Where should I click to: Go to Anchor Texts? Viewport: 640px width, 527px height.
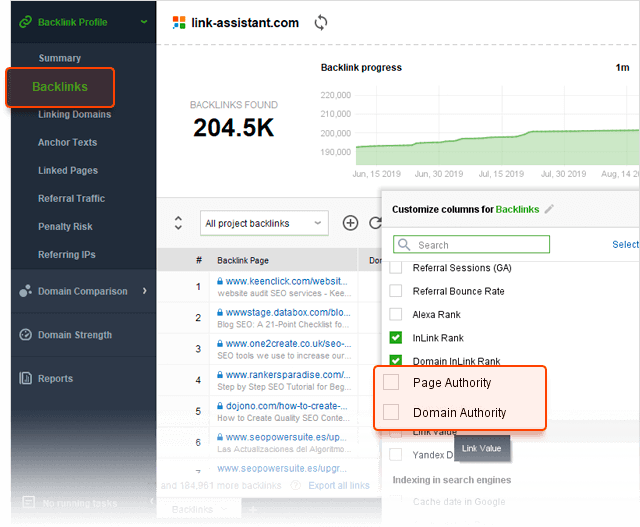67,142
